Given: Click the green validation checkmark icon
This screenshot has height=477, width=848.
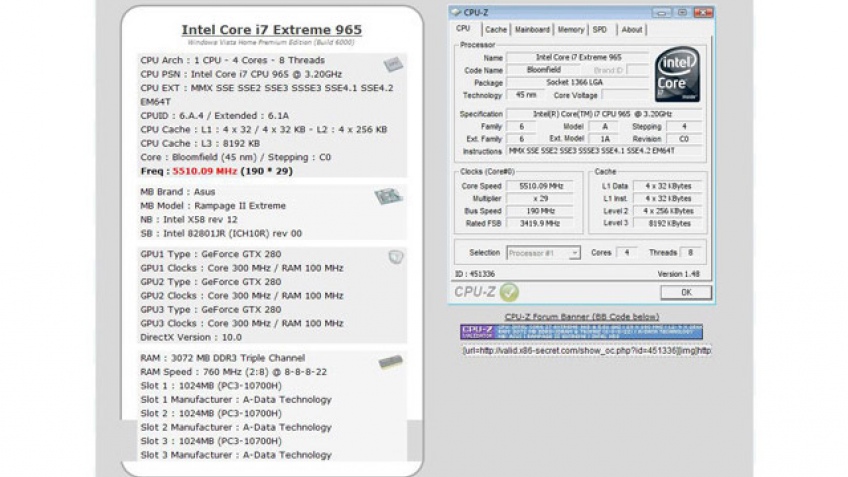Looking at the screenshot, I should point(508,292).
